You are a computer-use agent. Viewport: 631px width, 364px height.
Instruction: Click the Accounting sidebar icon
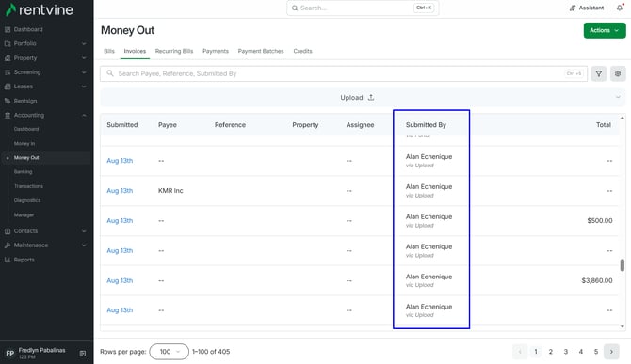point(8,115)
